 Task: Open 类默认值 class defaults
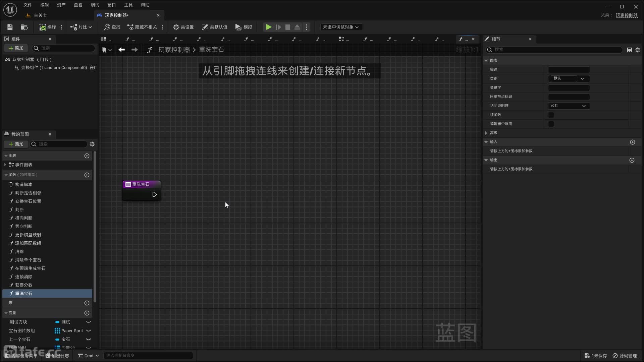tap(214, 27)
